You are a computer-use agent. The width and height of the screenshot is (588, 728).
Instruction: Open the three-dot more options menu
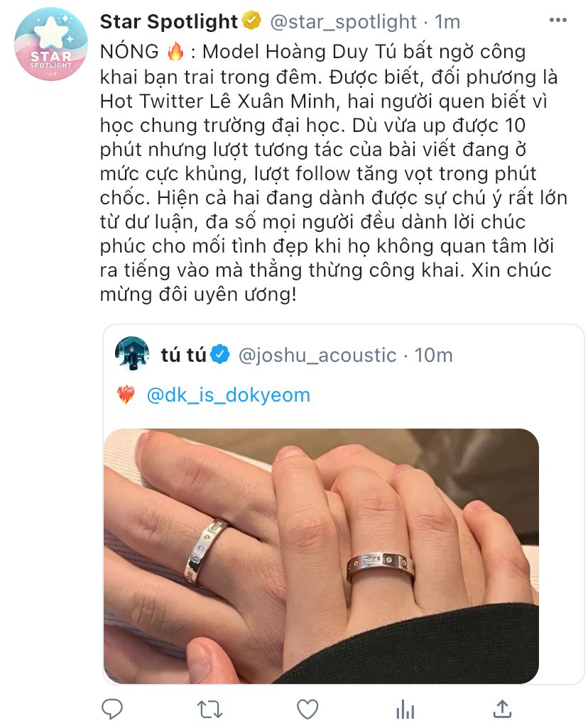pyautogui.click(x=557, y=21)
